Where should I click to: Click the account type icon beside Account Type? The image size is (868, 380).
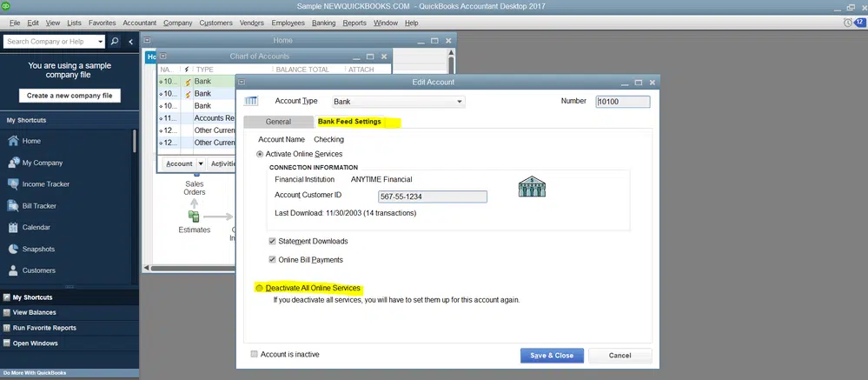point(251,101)
